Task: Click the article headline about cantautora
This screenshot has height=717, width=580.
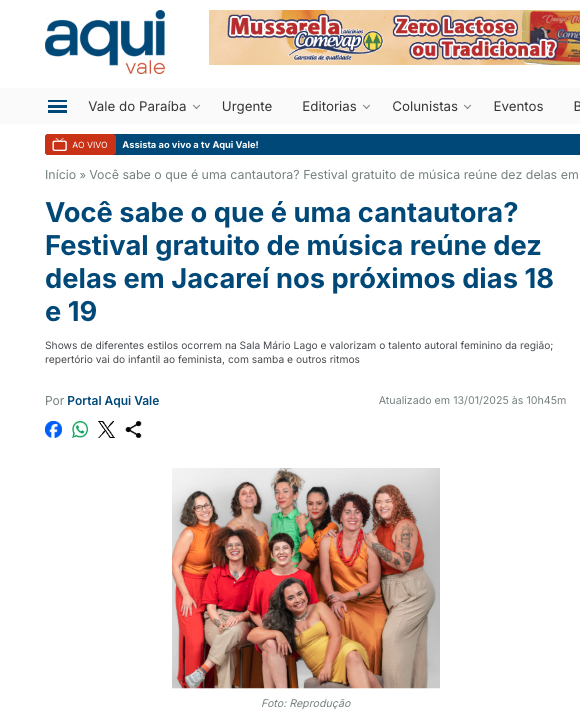Action: click(299, 262)
